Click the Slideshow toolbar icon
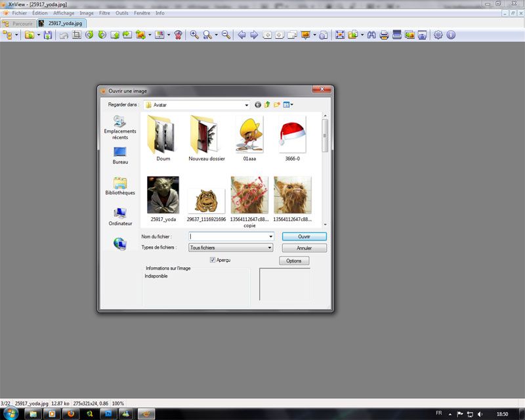The width and height of the screenshot is (525, 420). coord(305,35)
